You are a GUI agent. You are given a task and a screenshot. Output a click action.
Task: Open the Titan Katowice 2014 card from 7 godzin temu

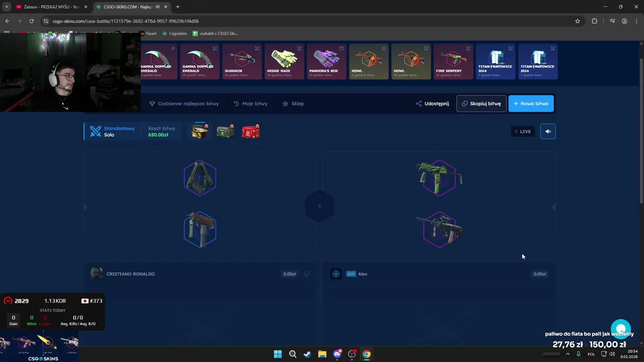pyautogui.click(x=538, y=62)
